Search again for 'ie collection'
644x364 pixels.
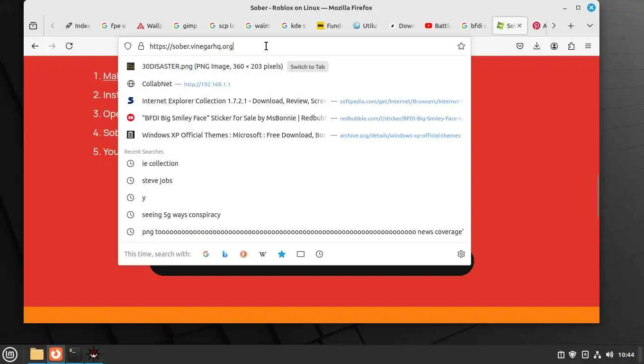point(295,164)
